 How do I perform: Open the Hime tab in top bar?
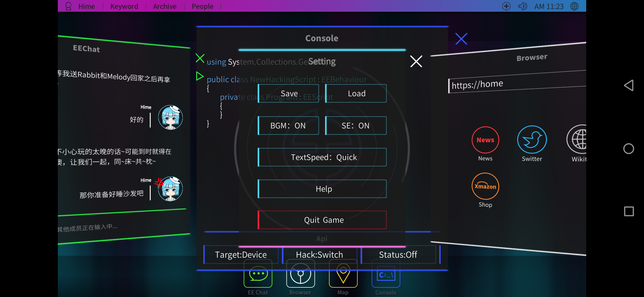point(86,6)
